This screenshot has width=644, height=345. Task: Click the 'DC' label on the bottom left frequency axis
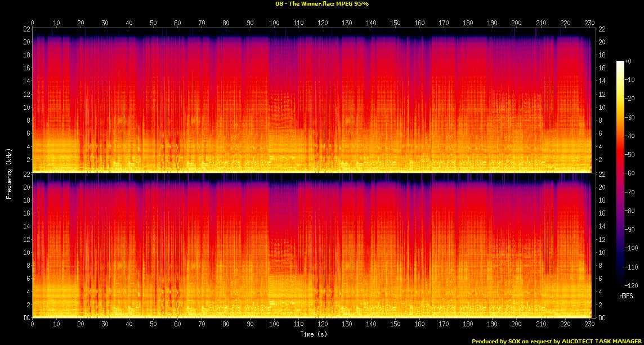pyautogui.click(x=25, y=318)
